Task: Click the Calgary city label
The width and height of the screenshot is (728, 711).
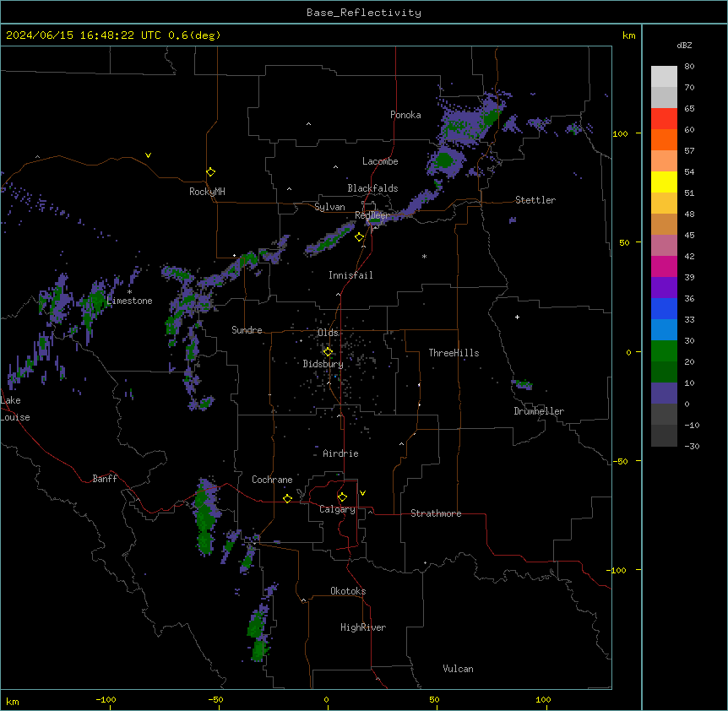Action: [337, 509]
